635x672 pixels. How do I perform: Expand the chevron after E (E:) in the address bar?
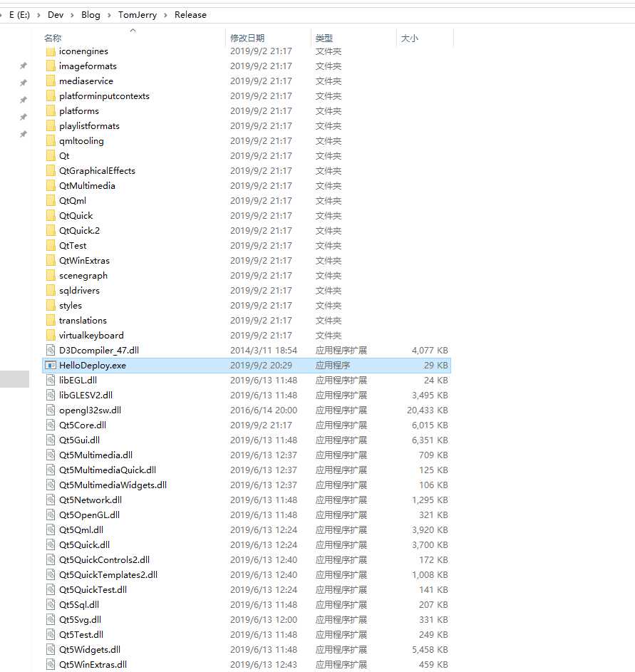pyautogui.click(x=39, y=15)
